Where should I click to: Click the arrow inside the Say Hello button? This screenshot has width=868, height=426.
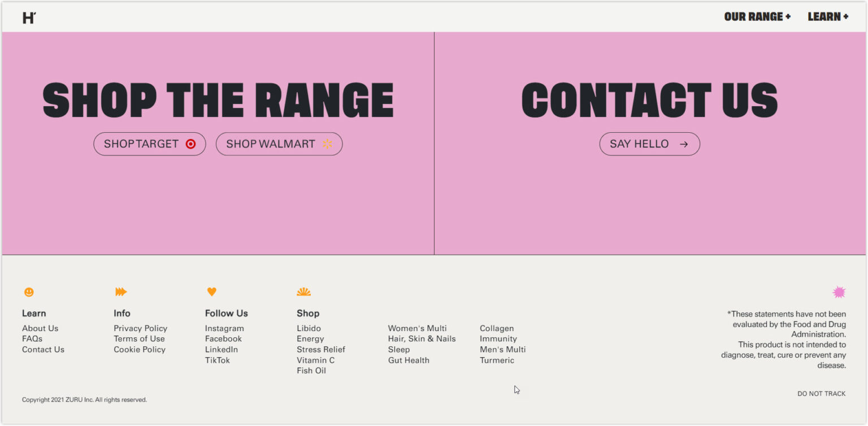coord(683,144)
